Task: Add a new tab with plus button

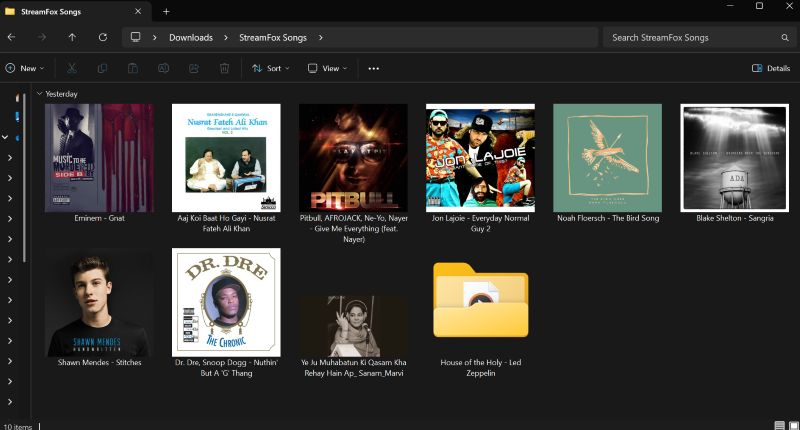Action: (166, 11)
